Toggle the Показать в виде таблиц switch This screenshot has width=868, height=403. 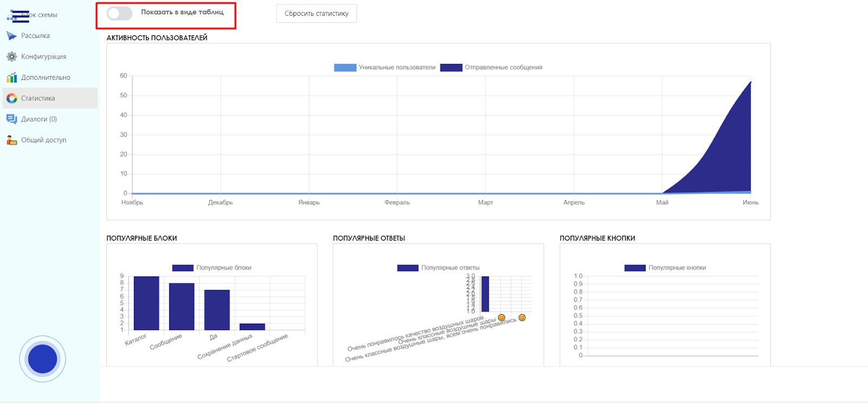click(119, 14)
